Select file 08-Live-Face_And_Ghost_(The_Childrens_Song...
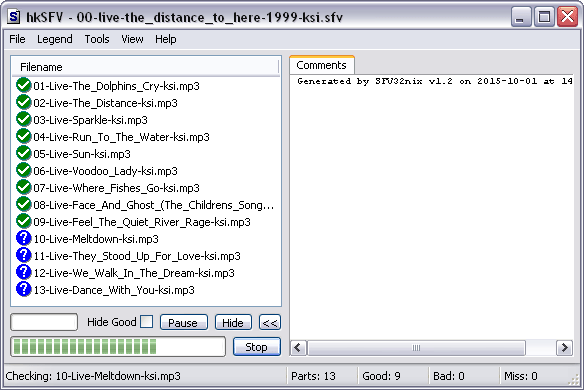The image size is (584, 390). point(153,205)
